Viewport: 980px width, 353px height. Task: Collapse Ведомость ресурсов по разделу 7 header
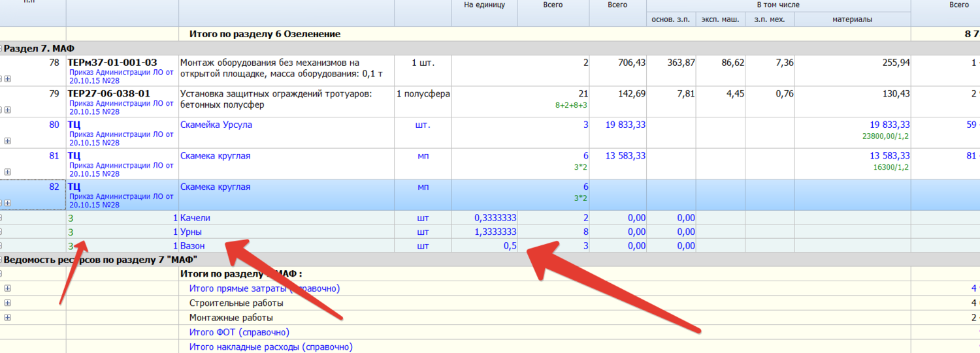coord(2,260)
